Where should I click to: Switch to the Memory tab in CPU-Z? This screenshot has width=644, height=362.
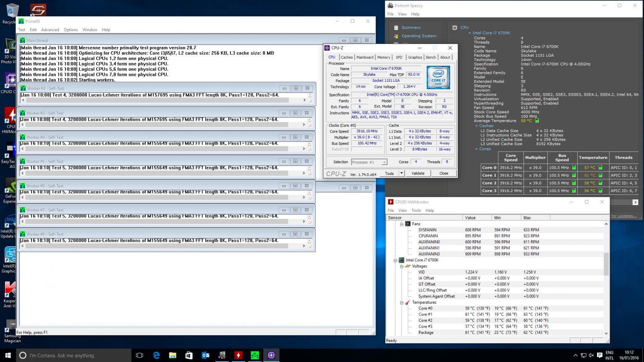pos(384,57)
